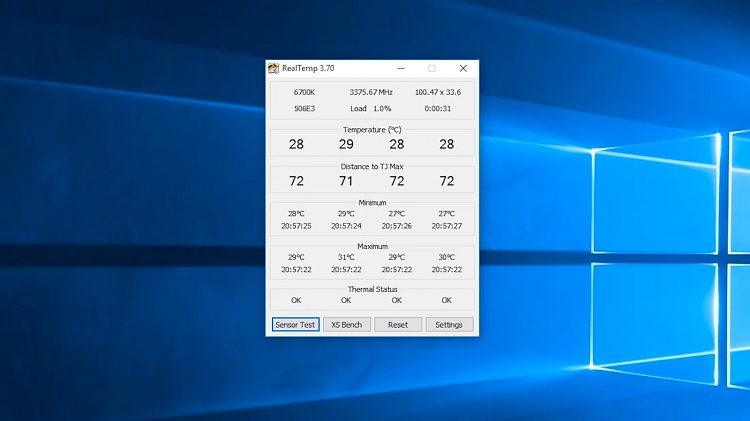Click the Load 1.0% reading
This screenshot has height=421, width=750.
tap(371, 109)
